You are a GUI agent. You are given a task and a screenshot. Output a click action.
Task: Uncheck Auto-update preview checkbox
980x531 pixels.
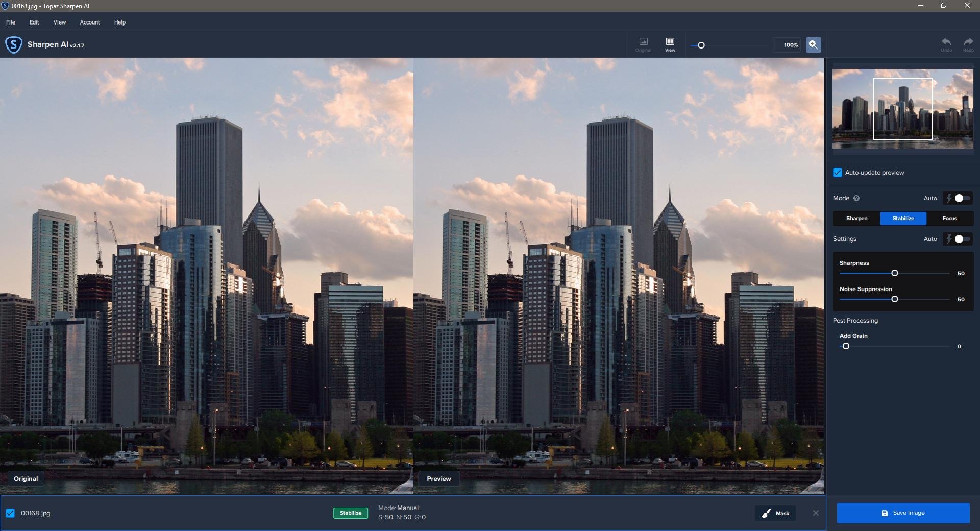click(x=838, y=173)
